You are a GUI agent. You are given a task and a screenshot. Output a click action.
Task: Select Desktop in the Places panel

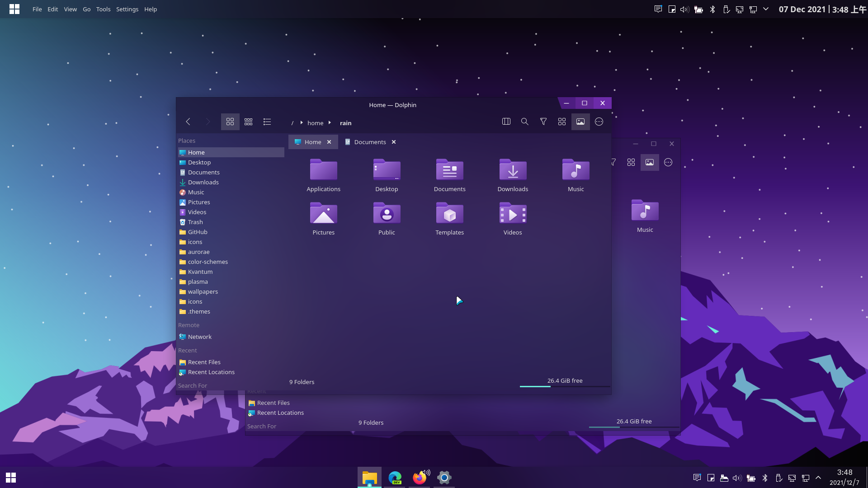[231, 162]
